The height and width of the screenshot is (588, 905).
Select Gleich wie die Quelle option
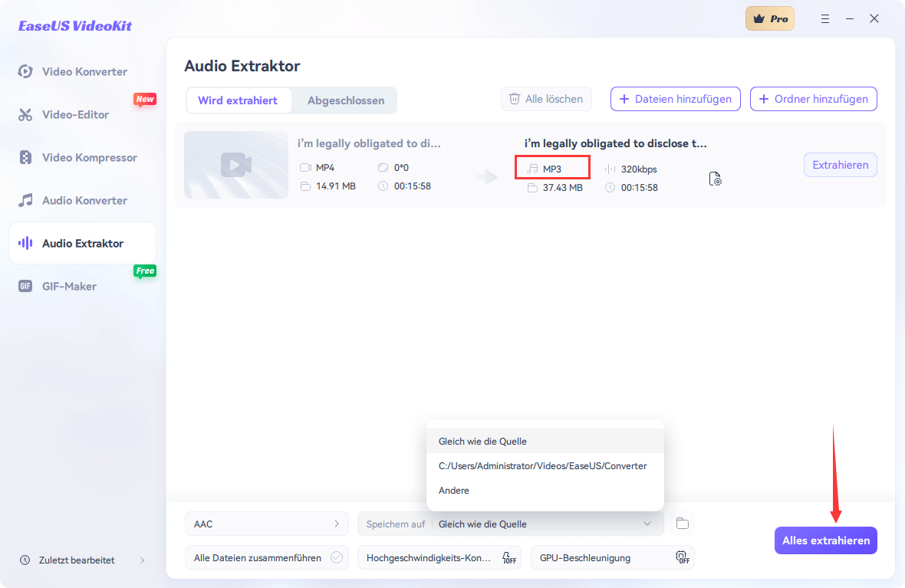pos(545,442)
